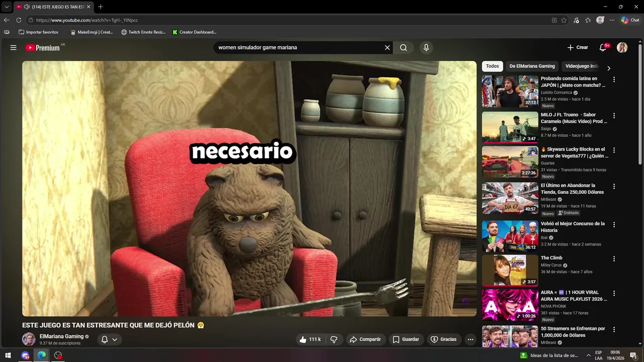
Task: Open subscription notification bell dropdown
Action: pos(109,339)
